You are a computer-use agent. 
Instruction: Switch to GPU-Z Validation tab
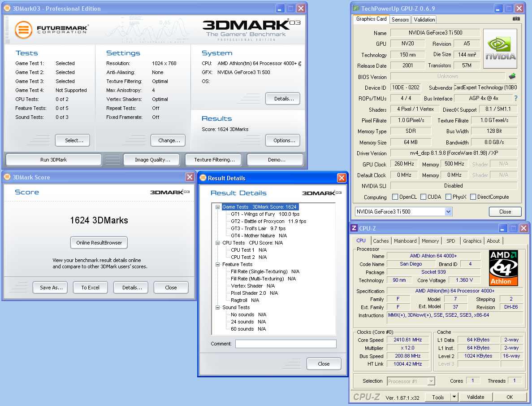coord(424,20)
